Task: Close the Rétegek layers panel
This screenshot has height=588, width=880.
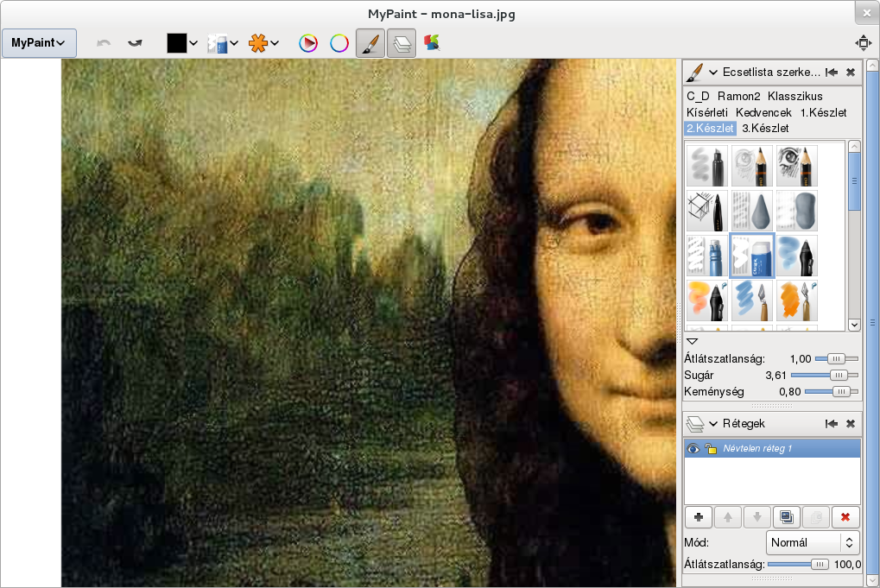Action: (x=851, y=424)
